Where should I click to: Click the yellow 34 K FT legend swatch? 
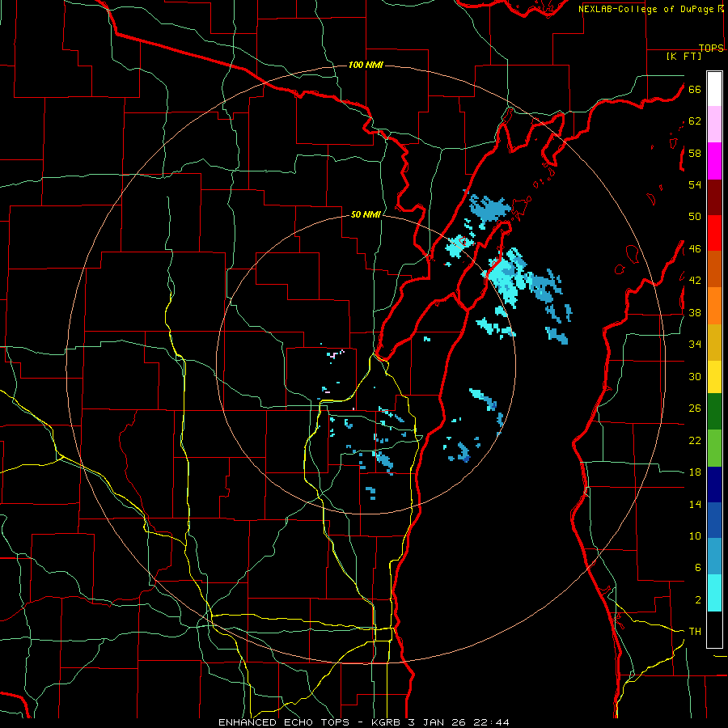tap(714, 377)
